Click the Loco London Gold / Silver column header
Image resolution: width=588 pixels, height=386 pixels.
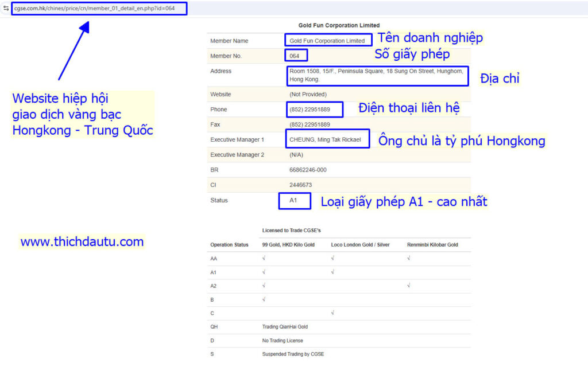click(x=360, y=245)
